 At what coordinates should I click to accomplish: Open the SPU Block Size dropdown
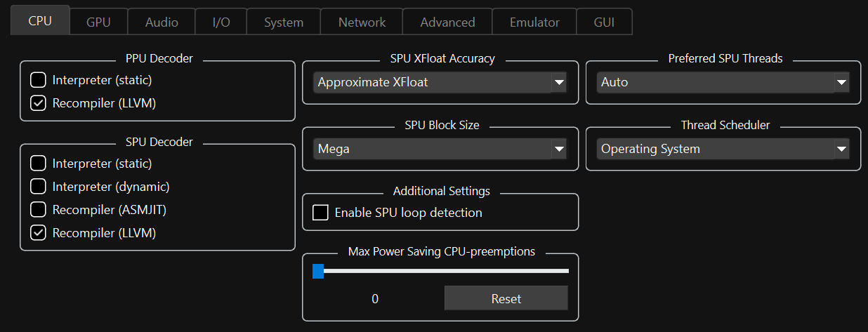tap(440, 149)
